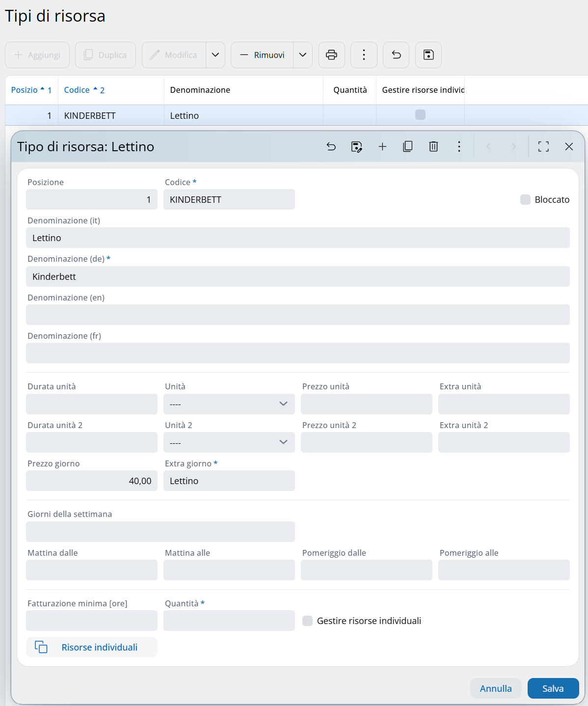Enable the Bloccato checkbox
Viewport: 588px width, 706px height.
pos(525,199)
